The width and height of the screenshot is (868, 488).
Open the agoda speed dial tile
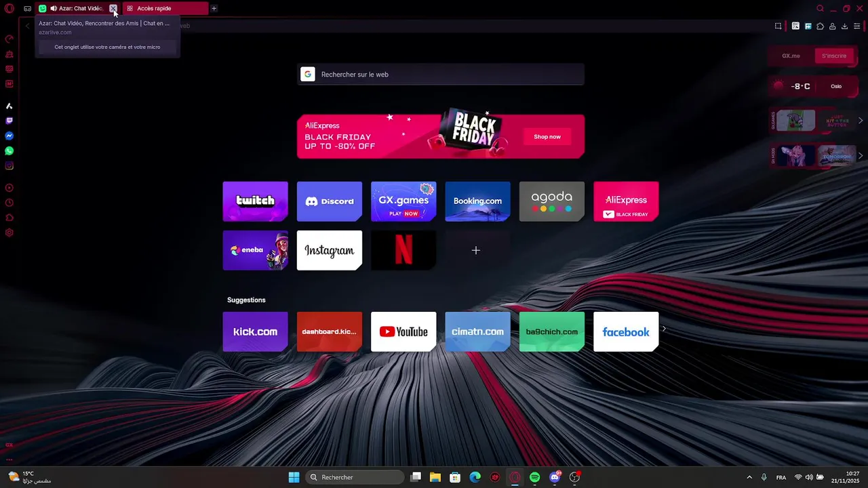(552, 201)
